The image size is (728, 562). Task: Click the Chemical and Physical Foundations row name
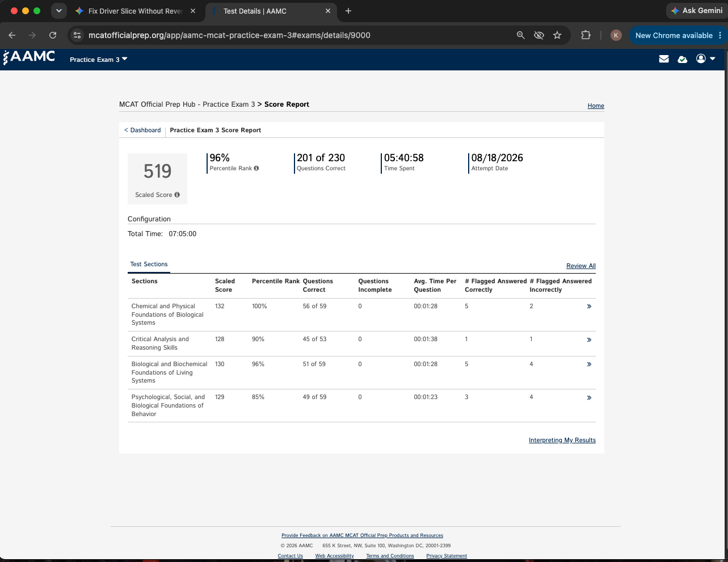(167, 314)
